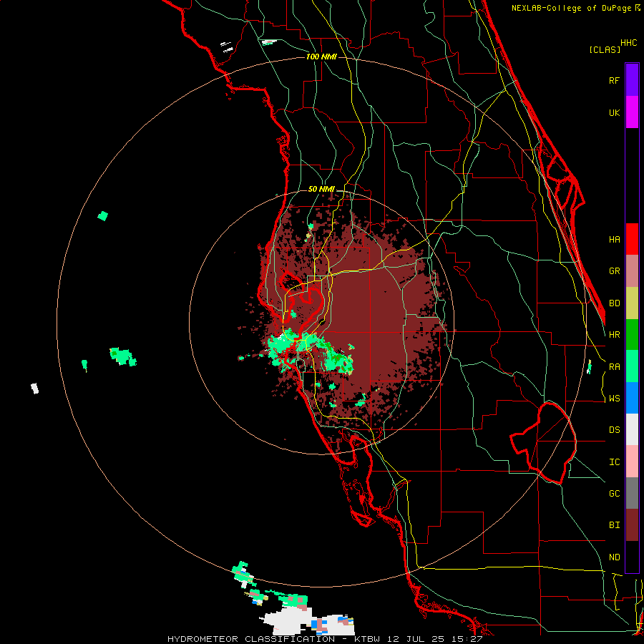The height and width of the screenshot is (644, 644).
Task: Select the gray GC legend swatch
Action: 632,493
